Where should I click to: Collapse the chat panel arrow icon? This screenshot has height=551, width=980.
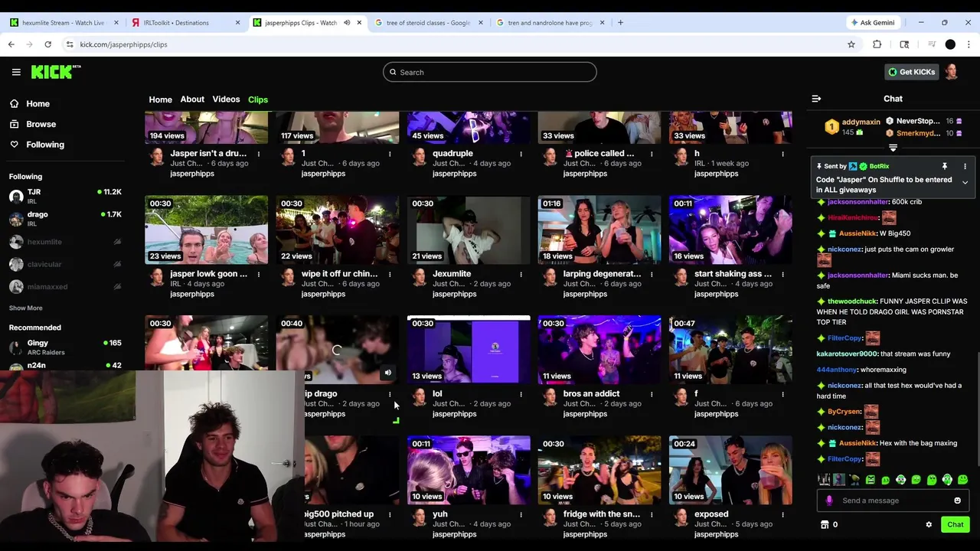pos(816,99)
